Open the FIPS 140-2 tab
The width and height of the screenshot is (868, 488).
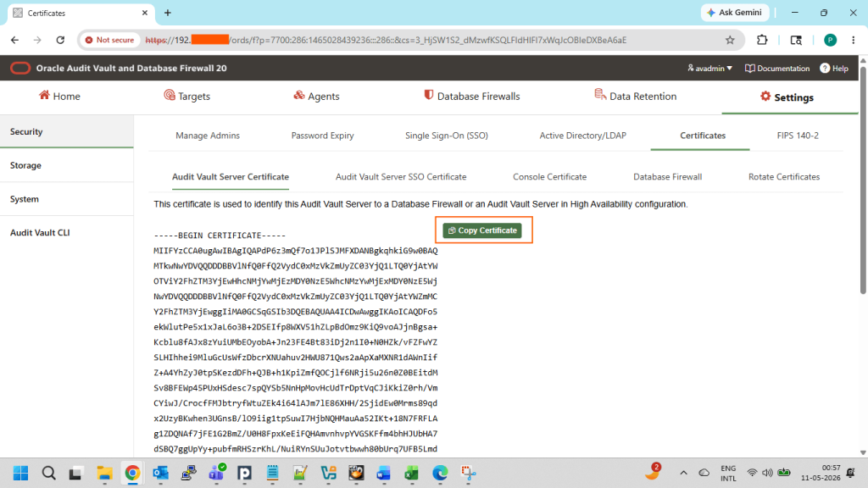tap(798, 136)
